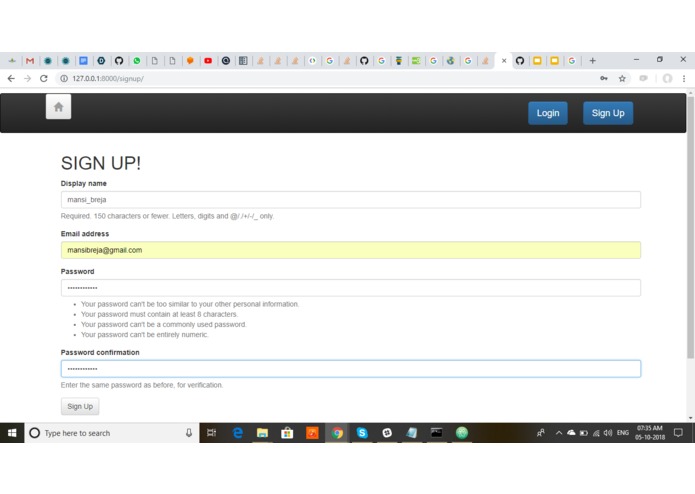Open the People icon in system tray

click(541, 433)
